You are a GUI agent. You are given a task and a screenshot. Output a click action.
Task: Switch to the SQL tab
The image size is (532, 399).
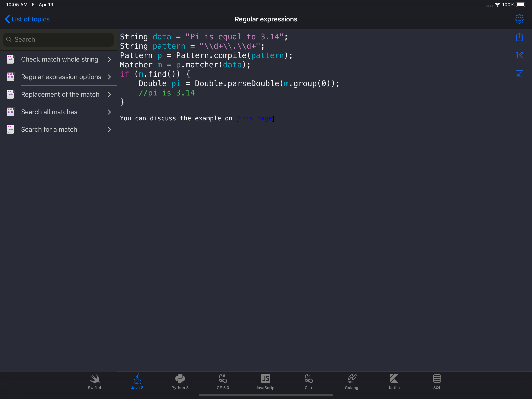click(x=437, y=381)
